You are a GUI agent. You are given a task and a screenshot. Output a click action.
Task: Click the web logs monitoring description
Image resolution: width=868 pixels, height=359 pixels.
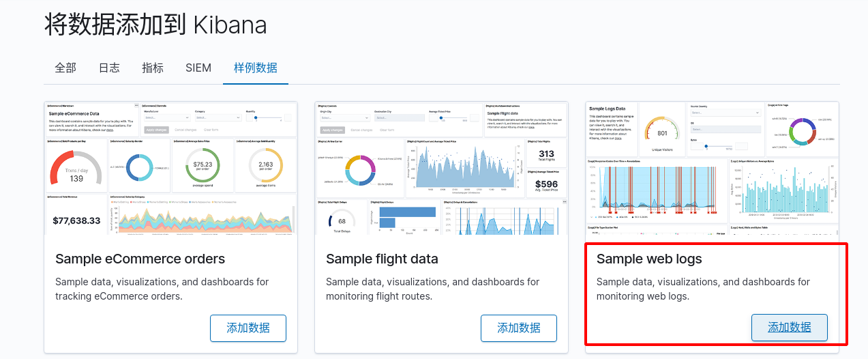tap(704, 289)
